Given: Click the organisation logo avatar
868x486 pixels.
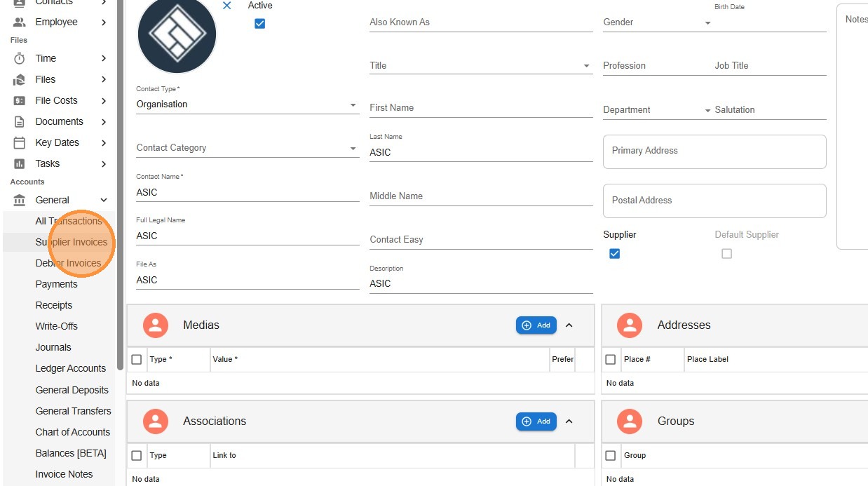Looking at the screenshot, I should tap(177, 34).
